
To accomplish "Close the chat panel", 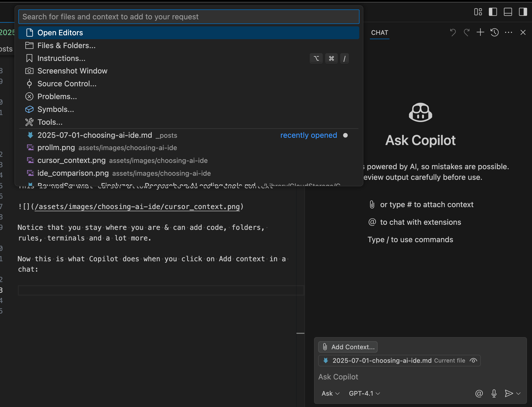I will 523,32.
